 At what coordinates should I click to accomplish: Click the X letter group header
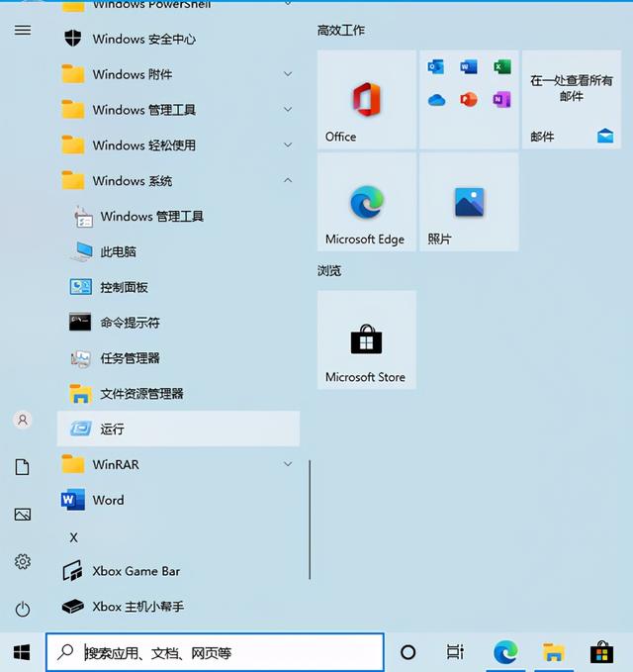[x=73, y=537]
